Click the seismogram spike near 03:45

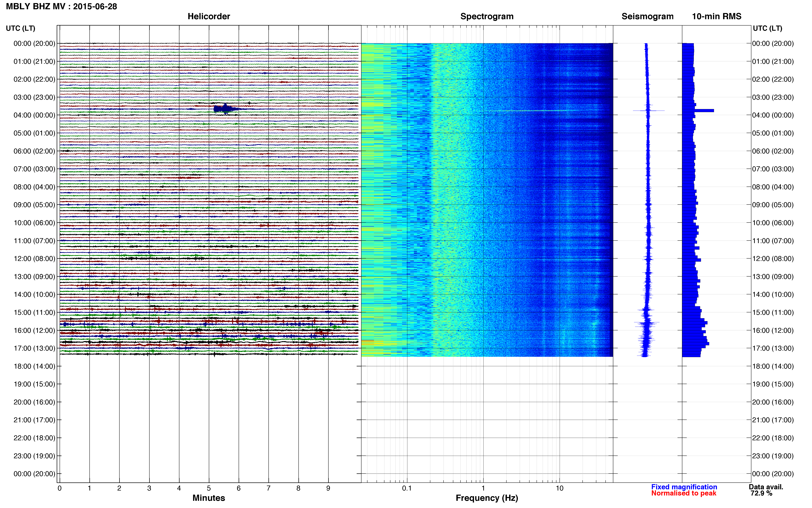[649, 111]
